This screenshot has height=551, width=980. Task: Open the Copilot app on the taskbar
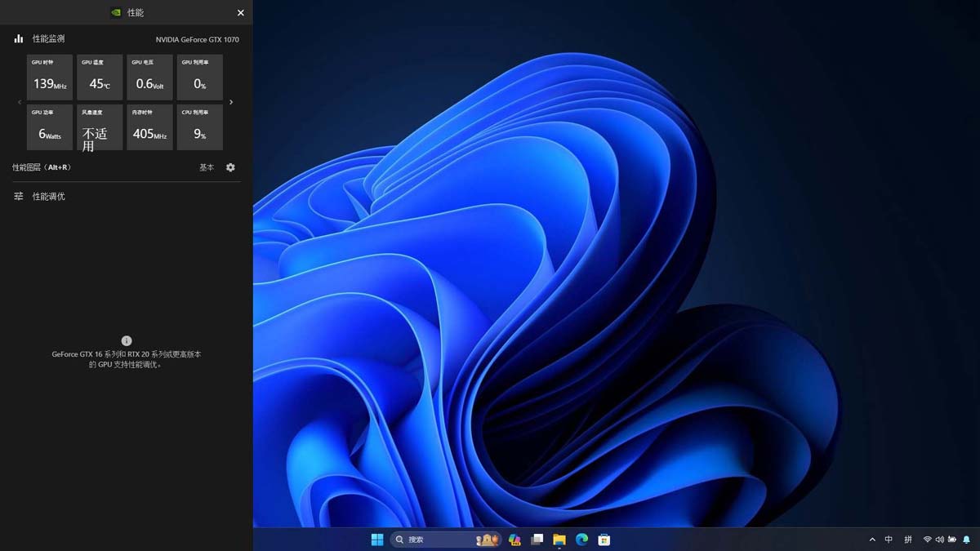pyautogui.click(x=514, y=540)
